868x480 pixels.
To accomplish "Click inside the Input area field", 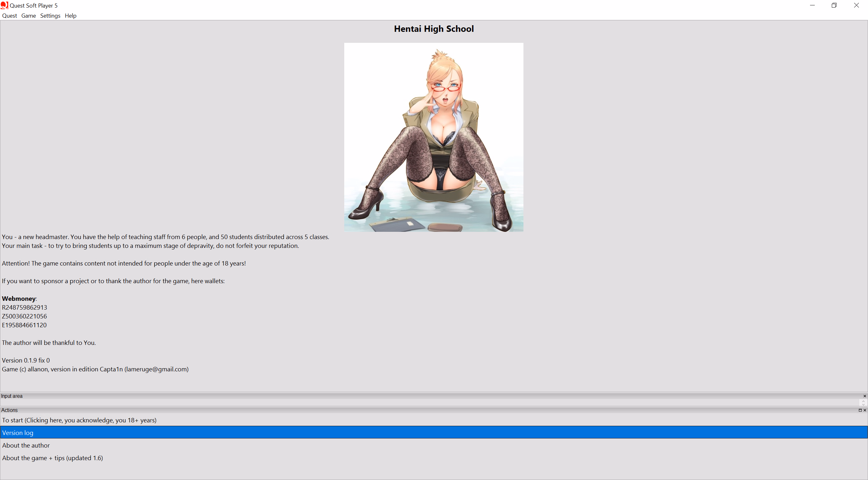I will click(x=430, y=403).
